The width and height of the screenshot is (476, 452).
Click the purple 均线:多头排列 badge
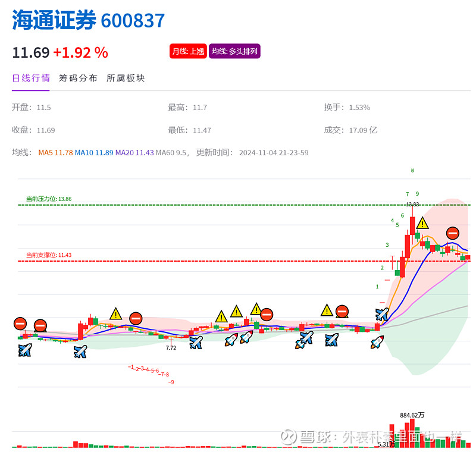pos(234,51)
